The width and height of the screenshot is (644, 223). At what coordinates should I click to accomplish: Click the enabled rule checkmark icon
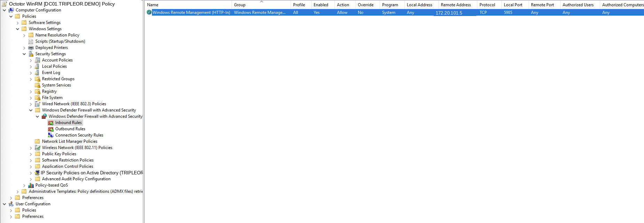pos(149,12)
